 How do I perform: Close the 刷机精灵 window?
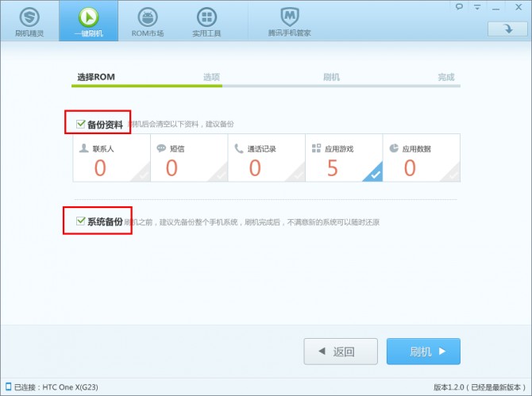pos(519,7)
